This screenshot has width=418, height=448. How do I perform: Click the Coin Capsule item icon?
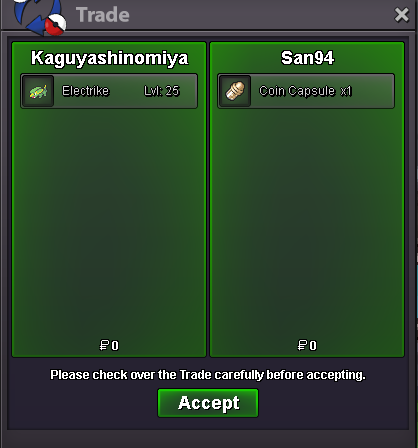(x=235, y=91)
